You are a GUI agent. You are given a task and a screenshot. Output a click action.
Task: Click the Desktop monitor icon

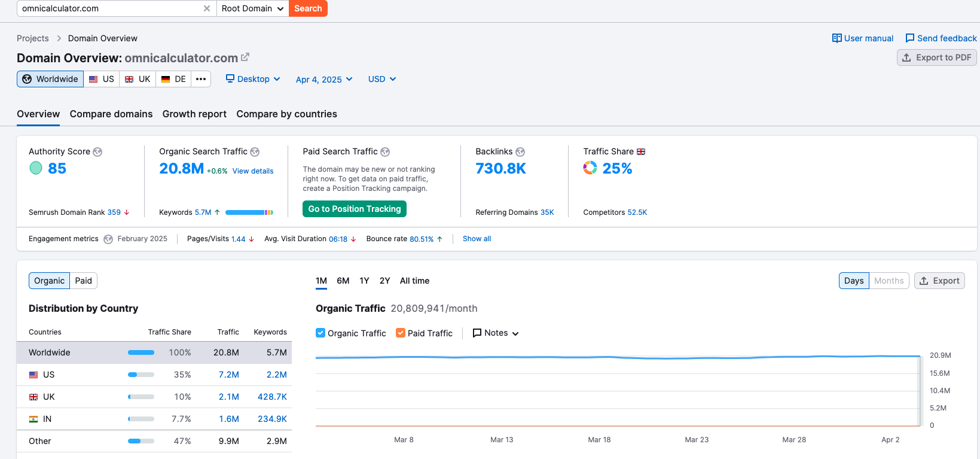tap(230, 78)
